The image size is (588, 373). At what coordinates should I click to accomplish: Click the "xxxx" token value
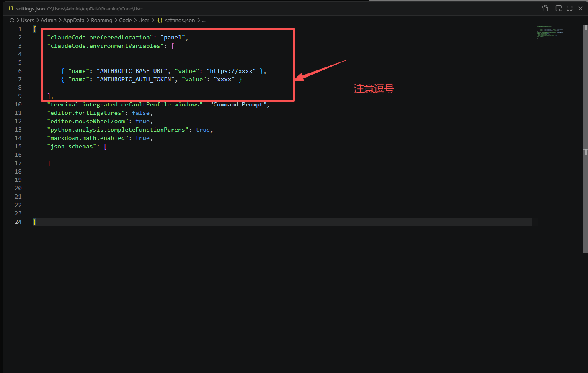point(224,80)
